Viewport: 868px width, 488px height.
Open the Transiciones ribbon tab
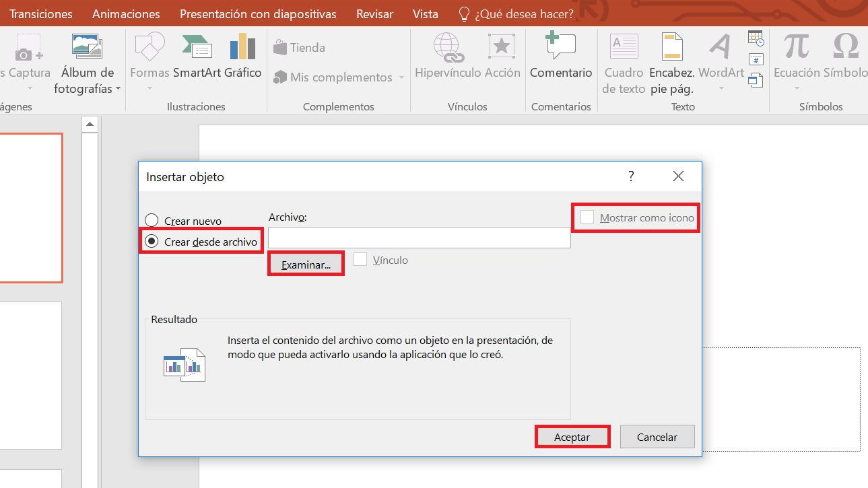tap(40, 13)
